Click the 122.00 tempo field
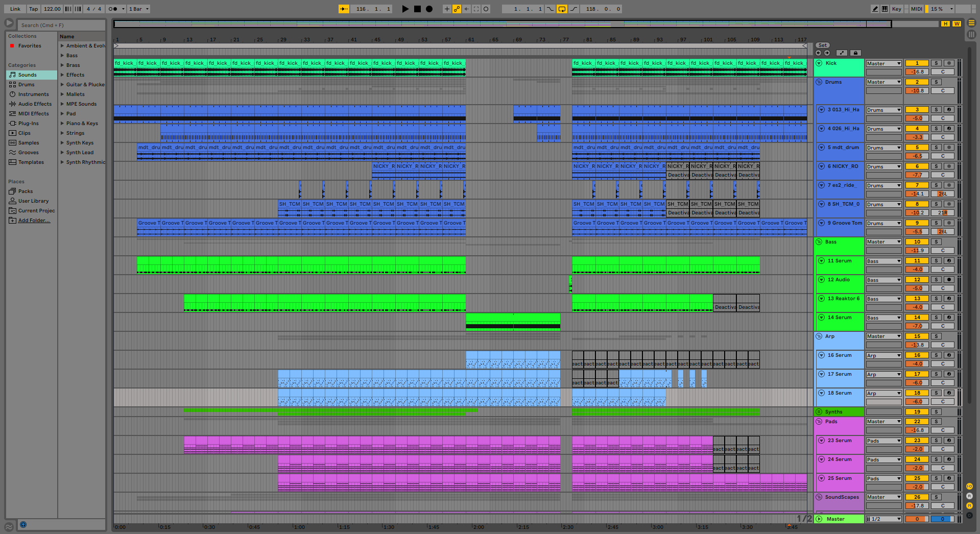 point(52,9)
